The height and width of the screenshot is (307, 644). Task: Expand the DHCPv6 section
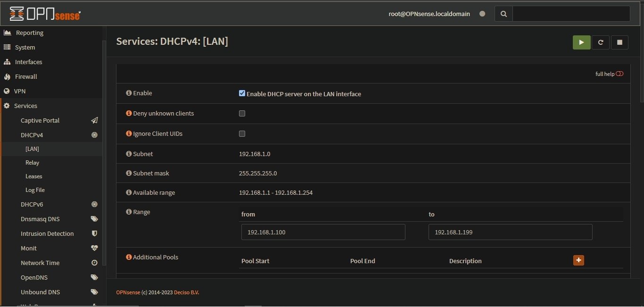32,204
